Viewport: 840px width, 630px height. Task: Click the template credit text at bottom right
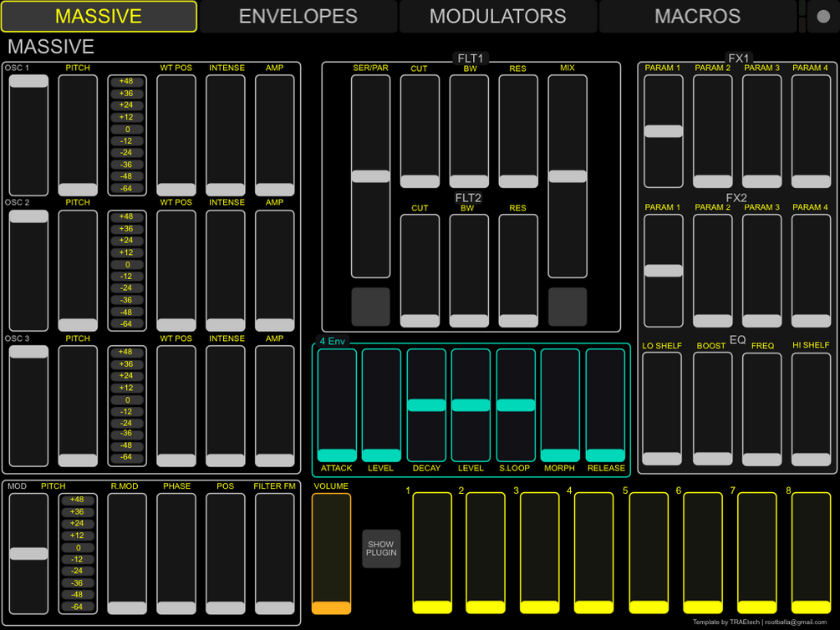point(759,622)
